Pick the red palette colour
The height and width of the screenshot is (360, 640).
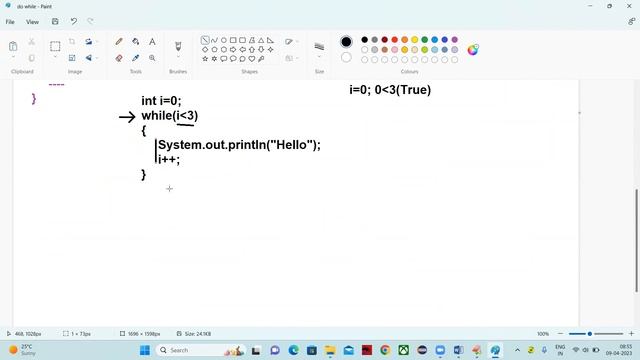395,40
